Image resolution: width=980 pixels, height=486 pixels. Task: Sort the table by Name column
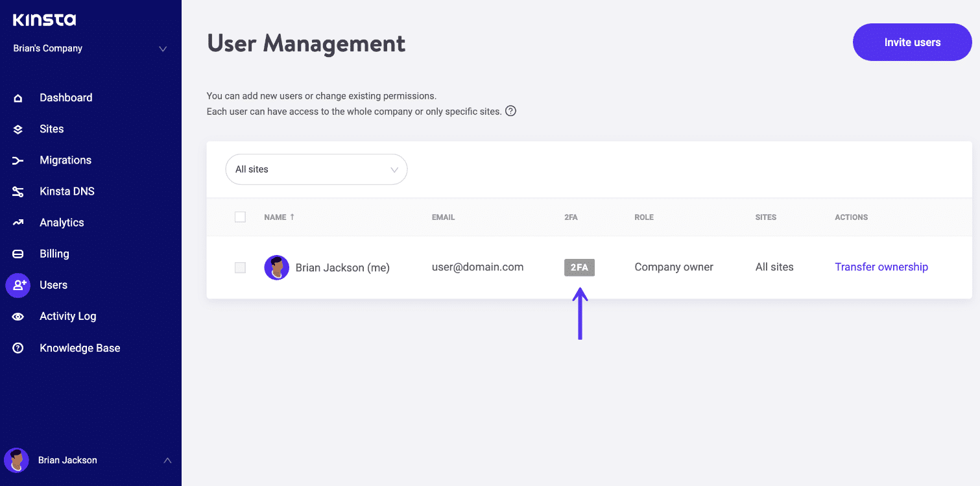pyautogui.click(x=280, y=217)
